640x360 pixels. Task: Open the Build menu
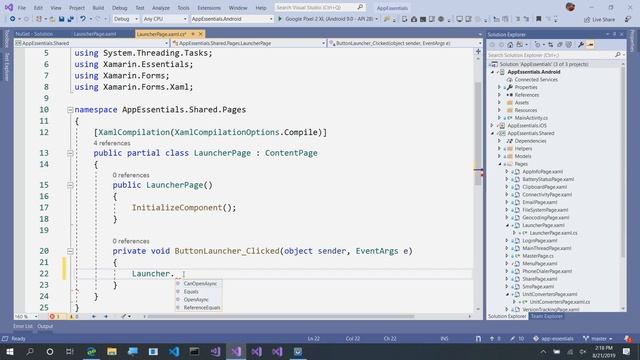point(98,8)
